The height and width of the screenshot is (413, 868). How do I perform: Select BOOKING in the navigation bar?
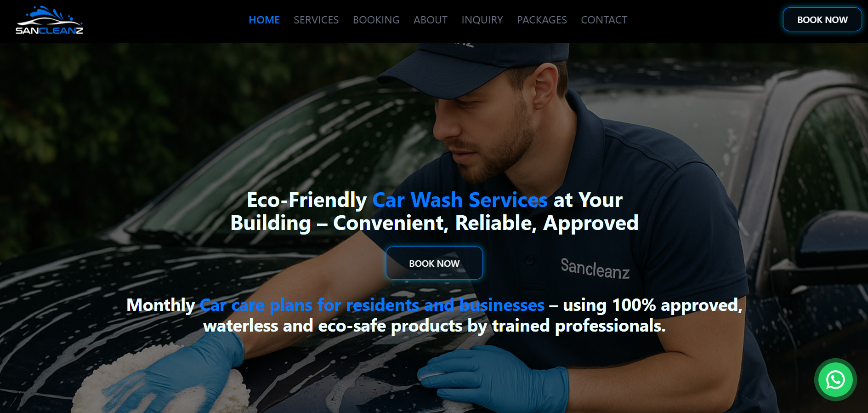click(376, 20)
